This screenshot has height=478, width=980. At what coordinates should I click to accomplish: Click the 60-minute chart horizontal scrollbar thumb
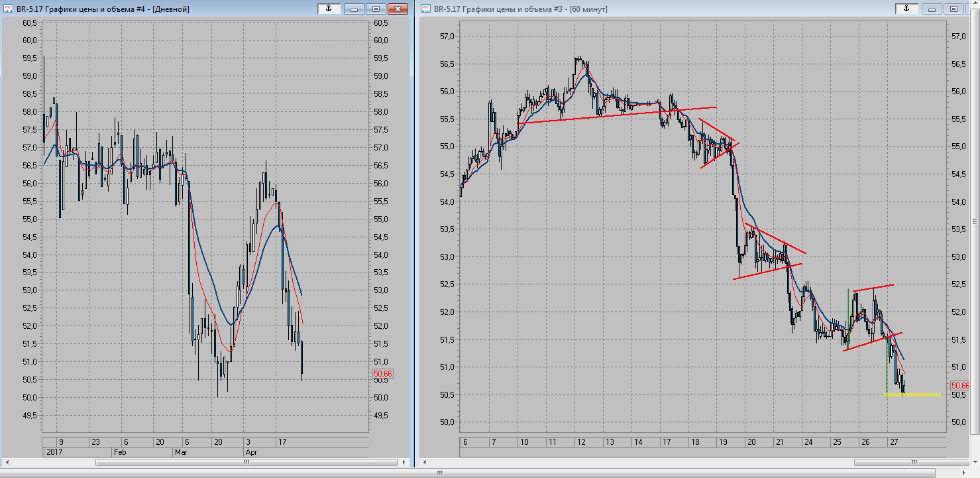click(x=913, y=462)
